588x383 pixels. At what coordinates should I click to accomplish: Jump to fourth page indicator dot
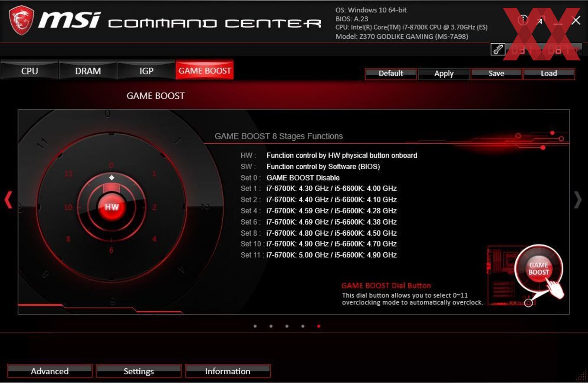coord(303,326)
